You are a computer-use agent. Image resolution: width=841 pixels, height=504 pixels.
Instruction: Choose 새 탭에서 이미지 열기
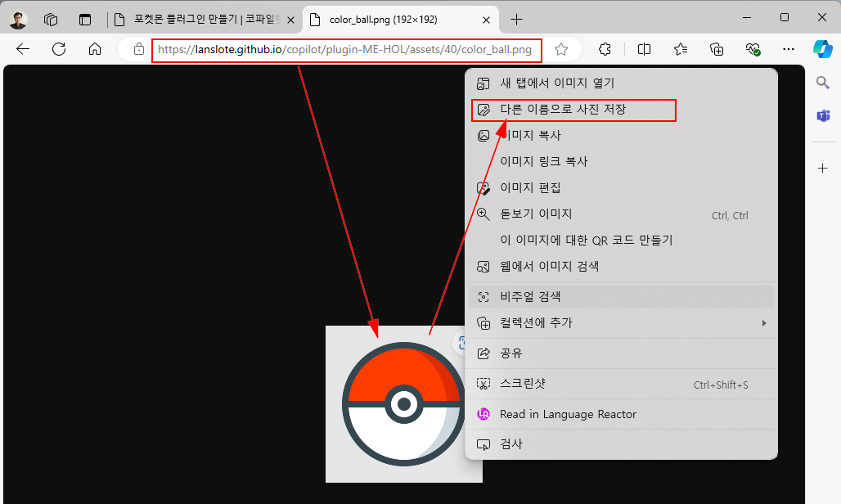(622, 83)
